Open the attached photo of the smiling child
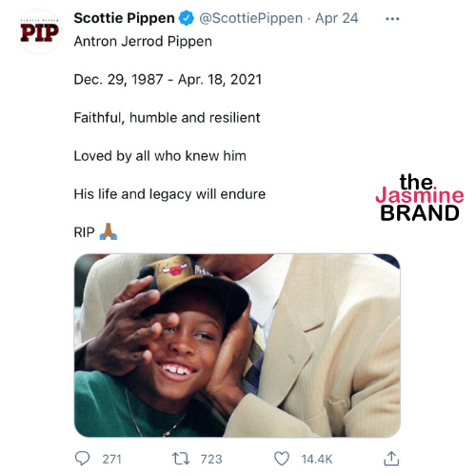 tap(237, 346)
